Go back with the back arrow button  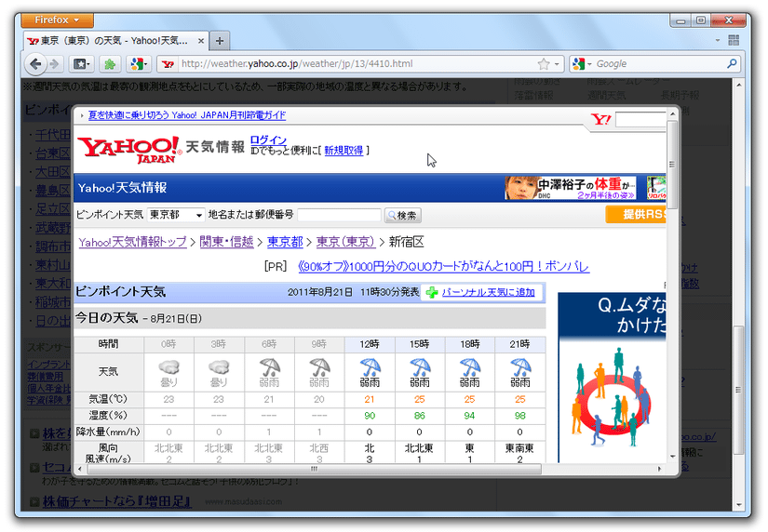[34, 63]
